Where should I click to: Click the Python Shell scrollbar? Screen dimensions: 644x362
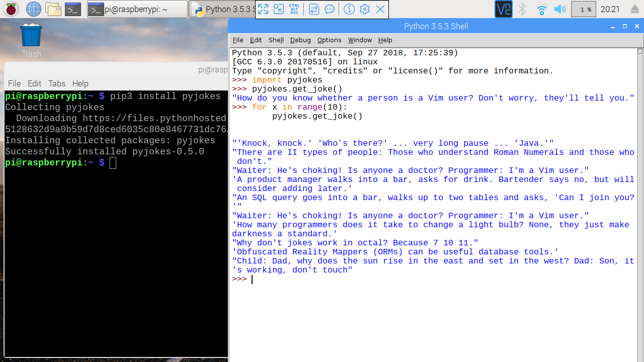(x=640, y=151)
